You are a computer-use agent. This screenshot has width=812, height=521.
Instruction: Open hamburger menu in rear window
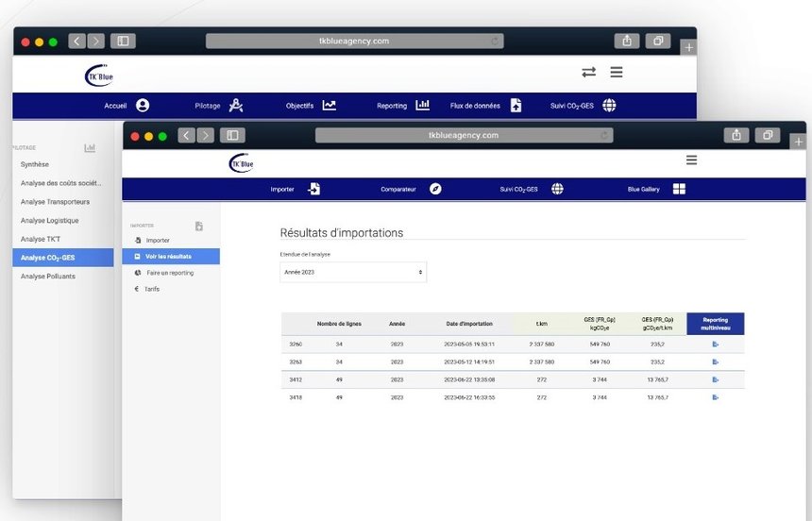point(617,72)
